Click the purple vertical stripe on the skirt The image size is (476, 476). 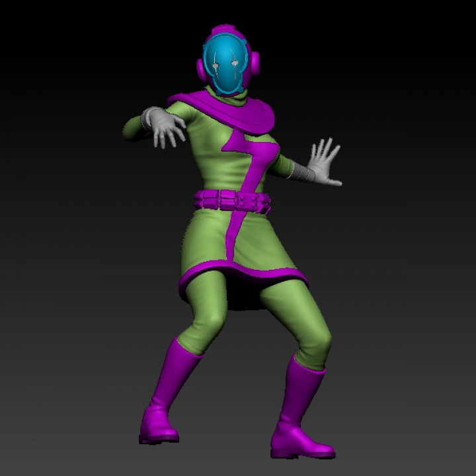233,238
